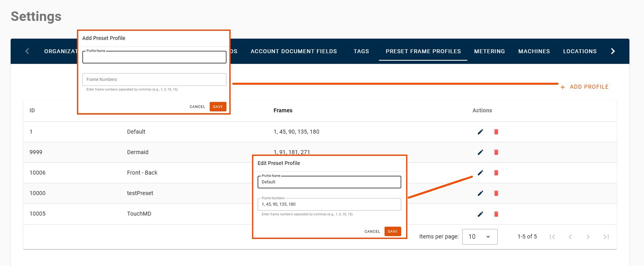Edit the TouchMD profile pencil icon
Image resolution: width=644 pixels, height=266 pixels.
[x=480, y=214]
